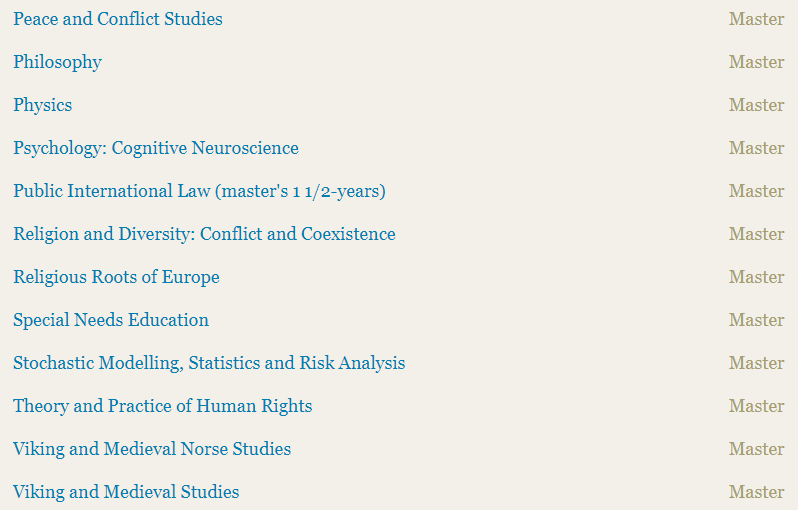Open Theory and Practice of Human Rights
This screenshot has width=798, height=510.
[x=162, y=406]
